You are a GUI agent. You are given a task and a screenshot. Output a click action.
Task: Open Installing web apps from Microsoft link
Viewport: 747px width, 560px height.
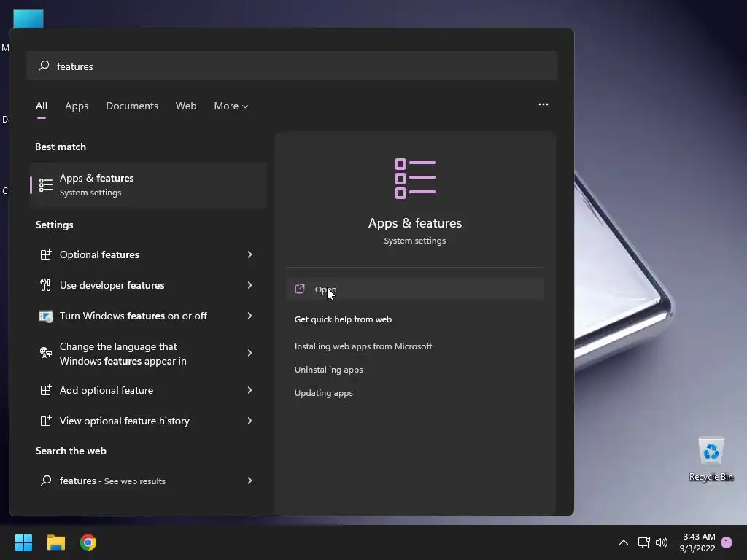[363, 346]
